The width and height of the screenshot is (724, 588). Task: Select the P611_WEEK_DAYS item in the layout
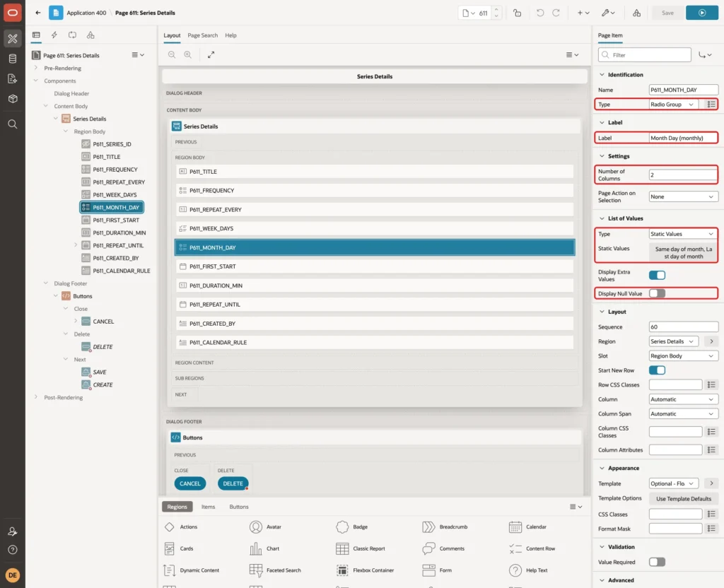(x=375, y=228)
